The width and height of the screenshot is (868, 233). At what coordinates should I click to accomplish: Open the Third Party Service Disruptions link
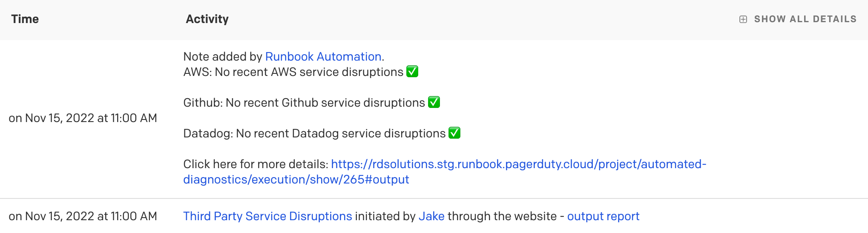(268, 216)
